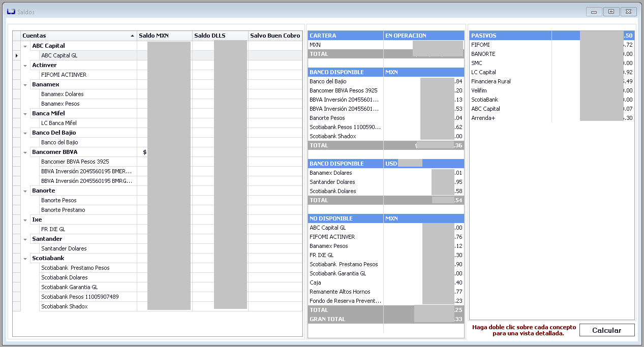Click the Remanente Altos Hornos row

tap(386, 292)
